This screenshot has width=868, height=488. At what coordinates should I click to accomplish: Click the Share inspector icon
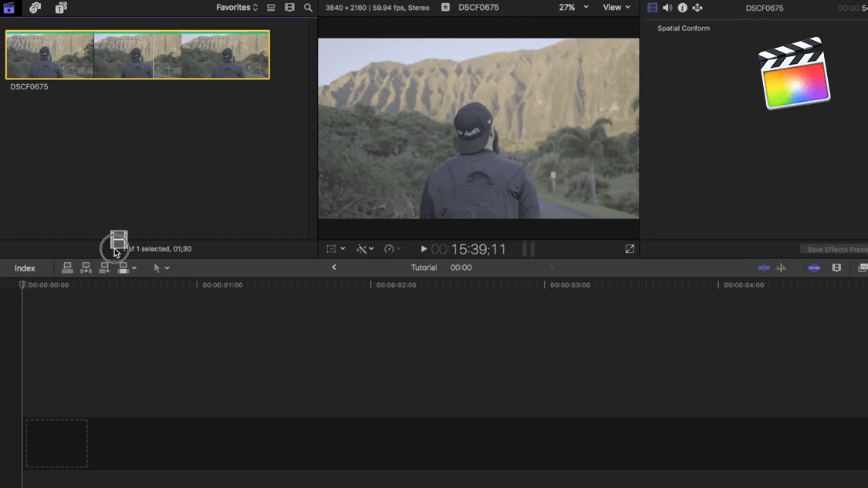(x=697, y=8)
